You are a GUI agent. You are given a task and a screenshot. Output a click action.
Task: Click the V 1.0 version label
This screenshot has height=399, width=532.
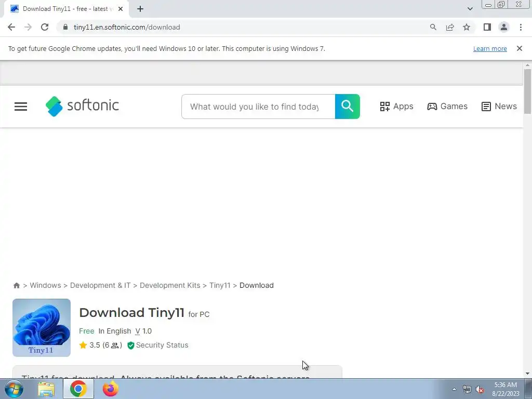(x=143, y=331)
